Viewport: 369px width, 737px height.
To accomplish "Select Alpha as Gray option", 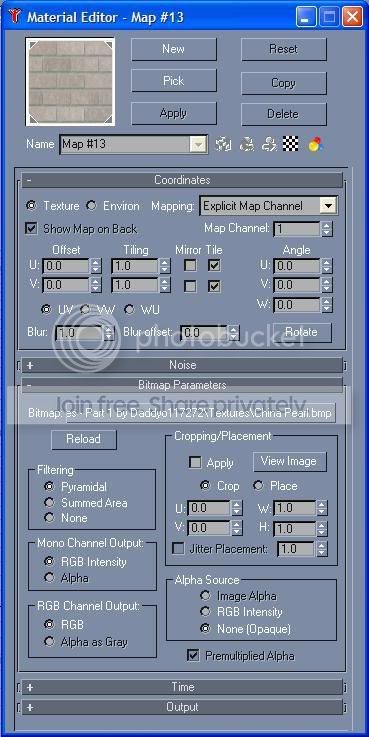I will pos(49,641).
